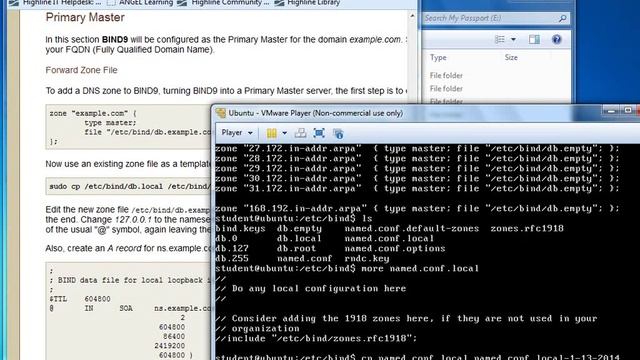Click bind.keys in the terminal listing

pos(240,229)
